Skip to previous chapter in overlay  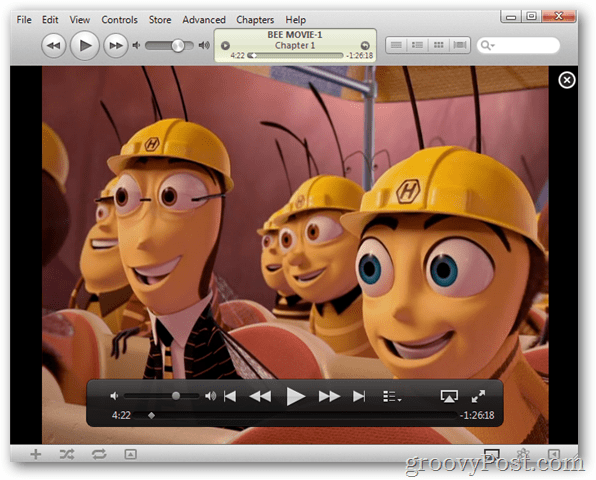pyautogui.click(x=230, y=396)
